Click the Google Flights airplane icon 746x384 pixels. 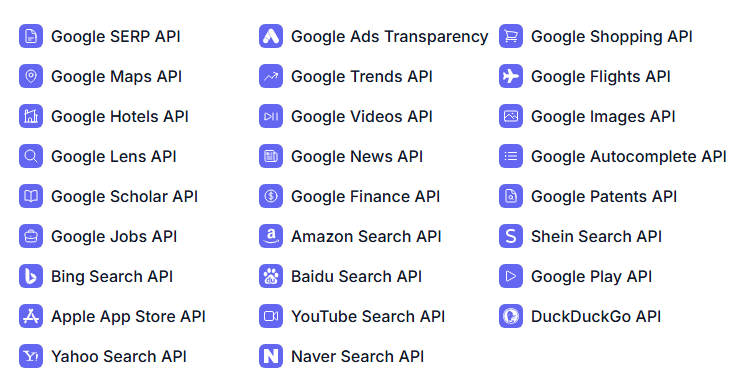[x=511, y=76]
